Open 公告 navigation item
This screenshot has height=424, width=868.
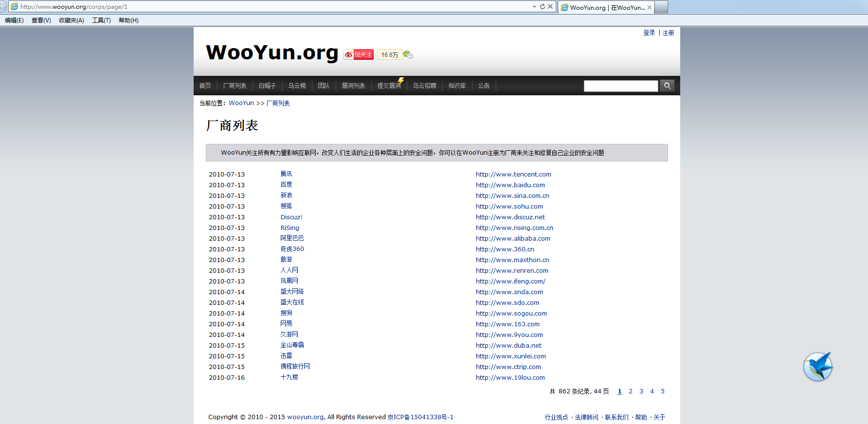484,86
